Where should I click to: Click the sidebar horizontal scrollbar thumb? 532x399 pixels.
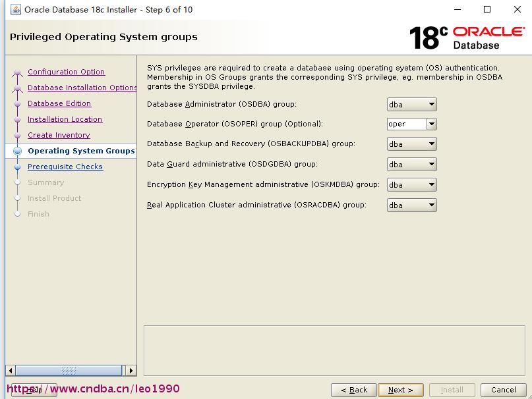pos(69,371)
